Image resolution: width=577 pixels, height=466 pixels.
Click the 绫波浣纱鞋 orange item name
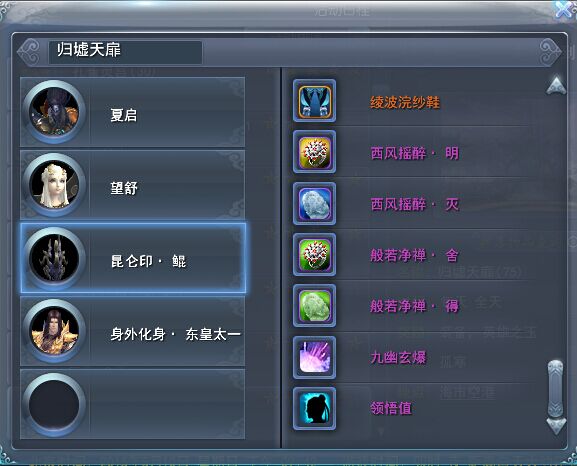[x=405, y=102]
